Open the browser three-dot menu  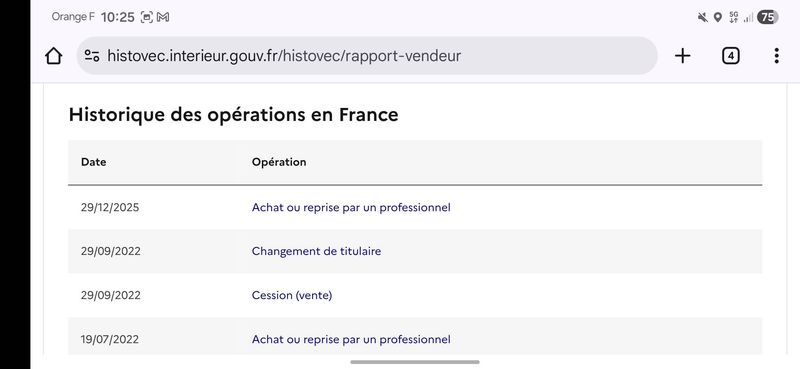click(776, 56)
